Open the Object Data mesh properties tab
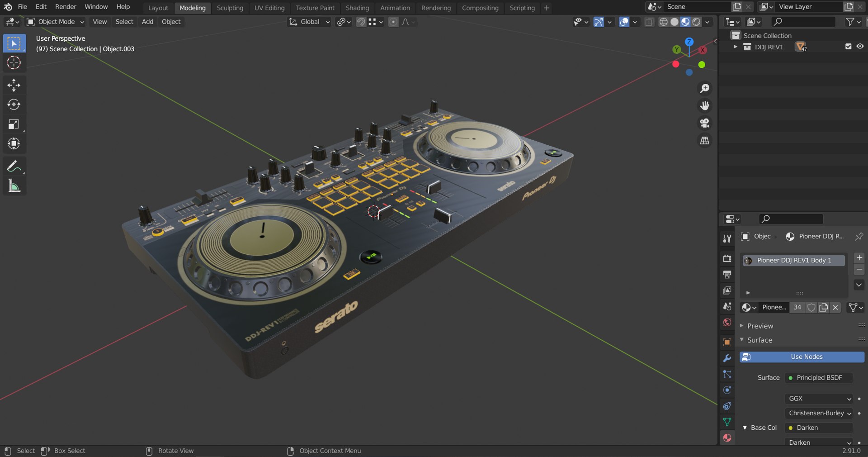This screenshot has width=868, height=457. [x=727, y=422]
